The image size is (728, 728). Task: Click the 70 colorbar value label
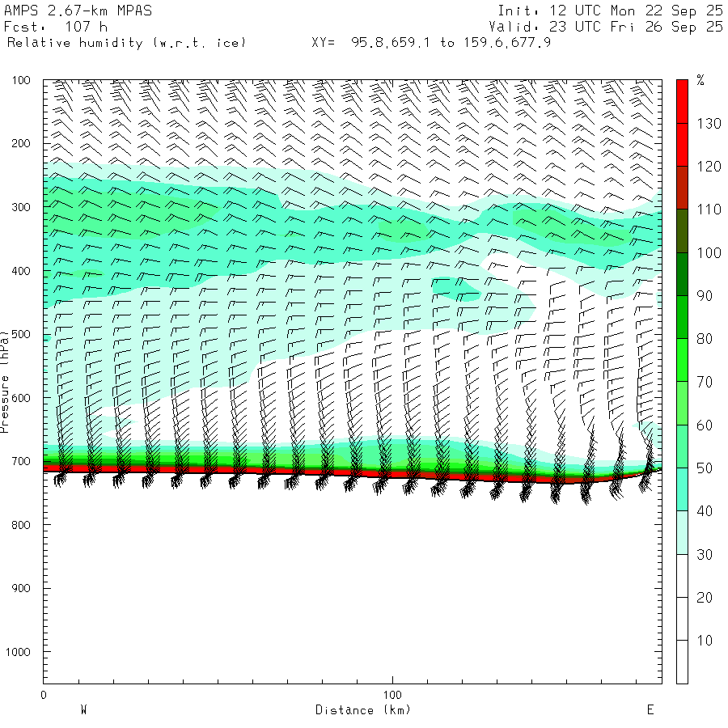pos(705,382)
